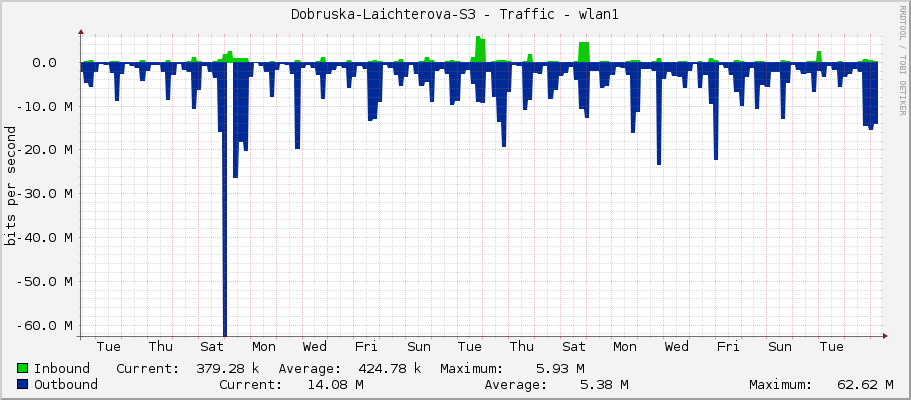
Task: Click the Outbound legend label
Action: point(66,384)
